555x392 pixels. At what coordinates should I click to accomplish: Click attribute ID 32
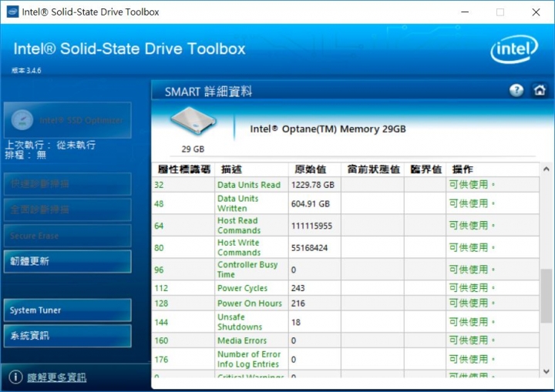click(x=159, y=185)
